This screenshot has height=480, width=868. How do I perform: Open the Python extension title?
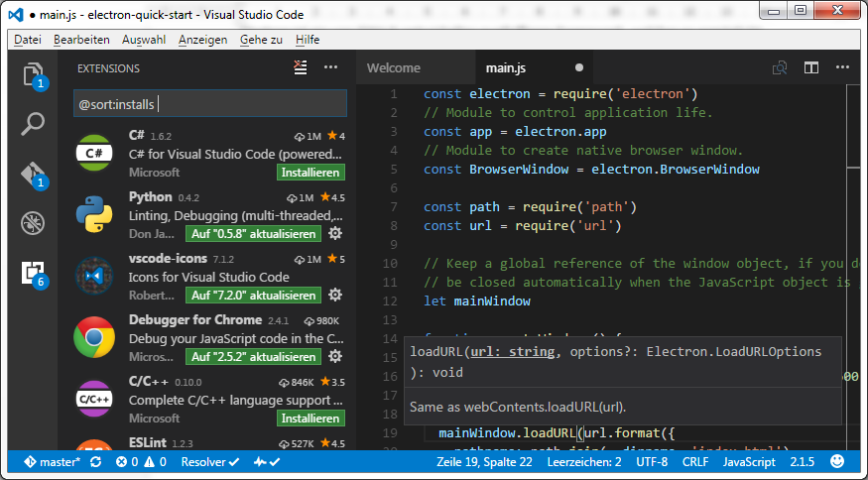[150, 197]
